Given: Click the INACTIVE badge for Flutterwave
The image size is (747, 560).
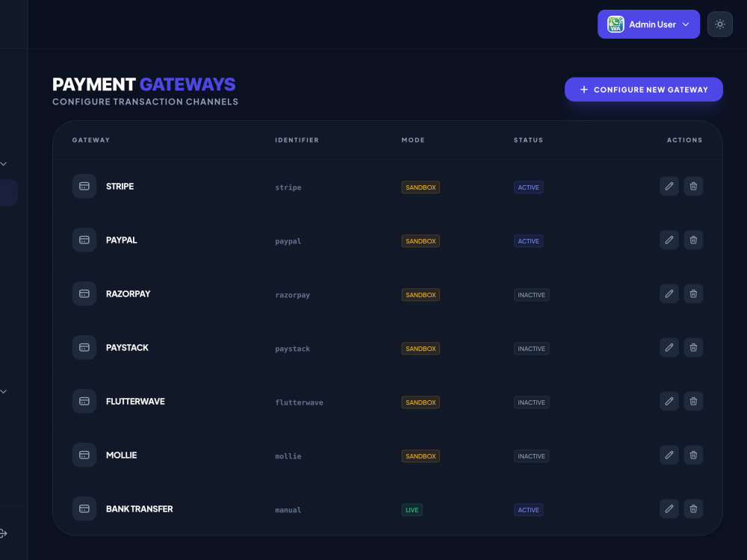Looking at the screenshot, I should (x=531, y=403).
